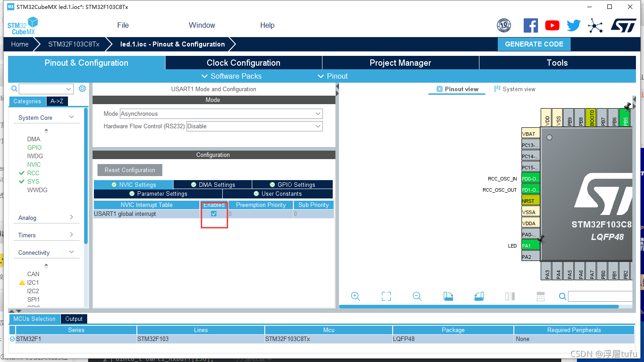Fit the chip view to window
The height and width of the screenshot is (362, 644).
(386, 296)
